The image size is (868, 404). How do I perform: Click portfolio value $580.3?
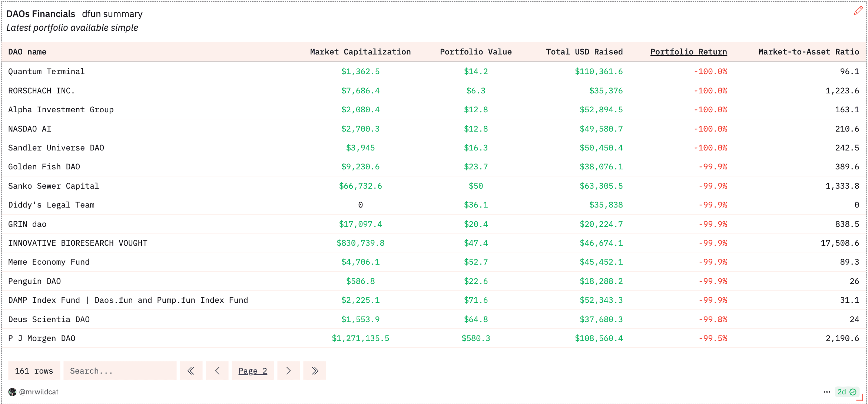point(476,338)
